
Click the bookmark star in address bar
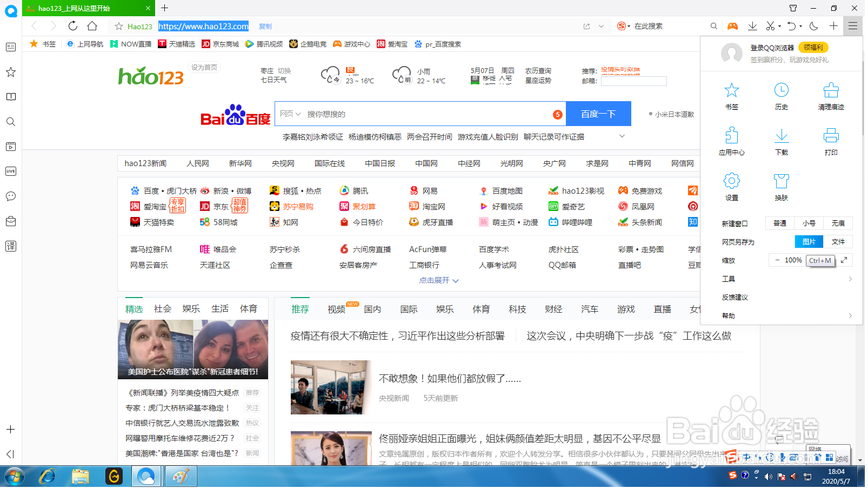119,26
